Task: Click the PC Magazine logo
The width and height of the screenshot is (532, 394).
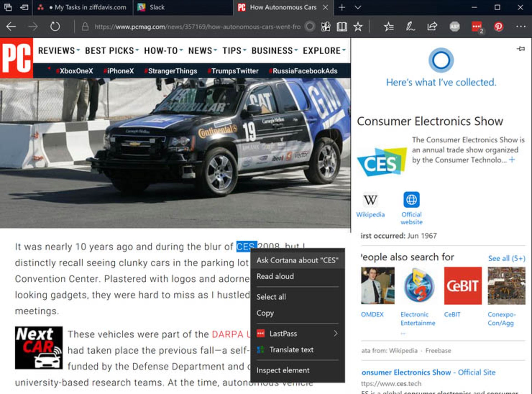Action: [x=16, y=58]
